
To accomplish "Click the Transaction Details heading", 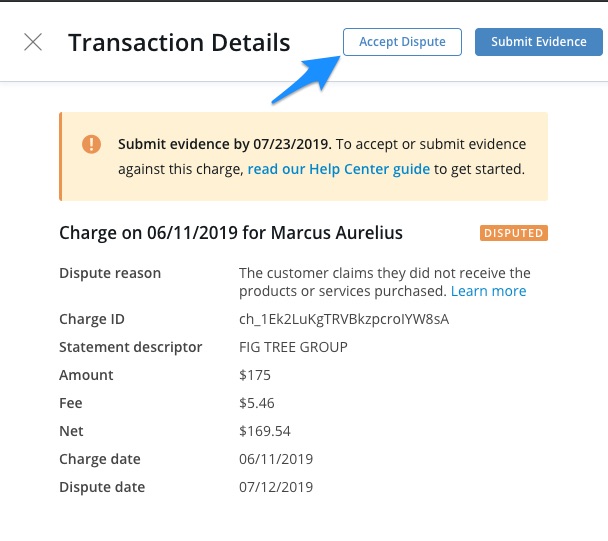I will [x=179, y=42].
